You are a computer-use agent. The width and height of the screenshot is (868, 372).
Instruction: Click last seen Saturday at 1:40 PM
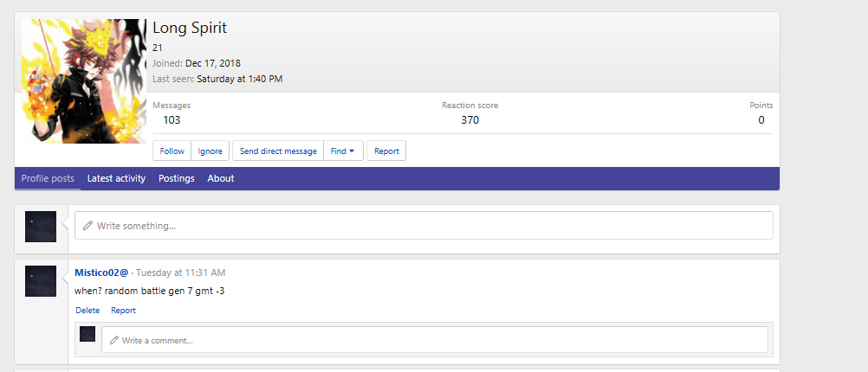[240, 79]
